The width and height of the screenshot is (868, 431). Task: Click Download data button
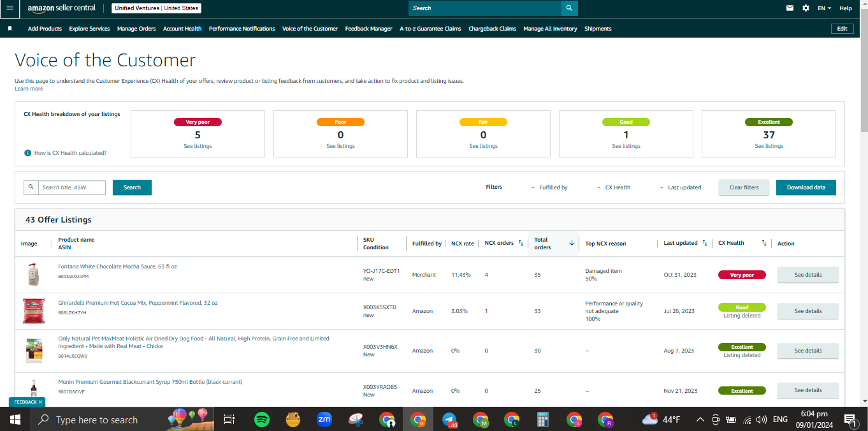806,187
